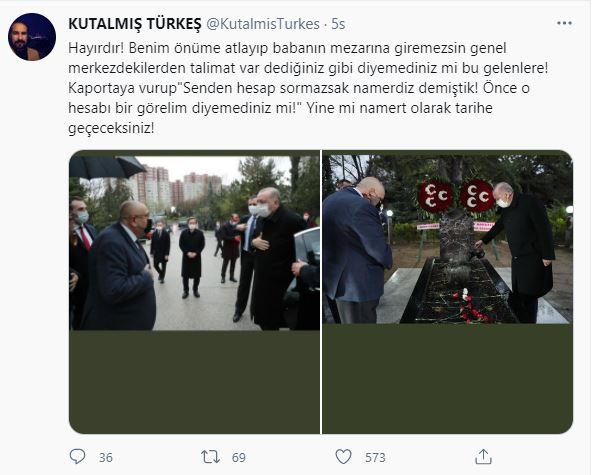The width and height of the screenshot is (600, 475).
Task: Retweet using the circular arrows icon
Action: click(210, 457)
